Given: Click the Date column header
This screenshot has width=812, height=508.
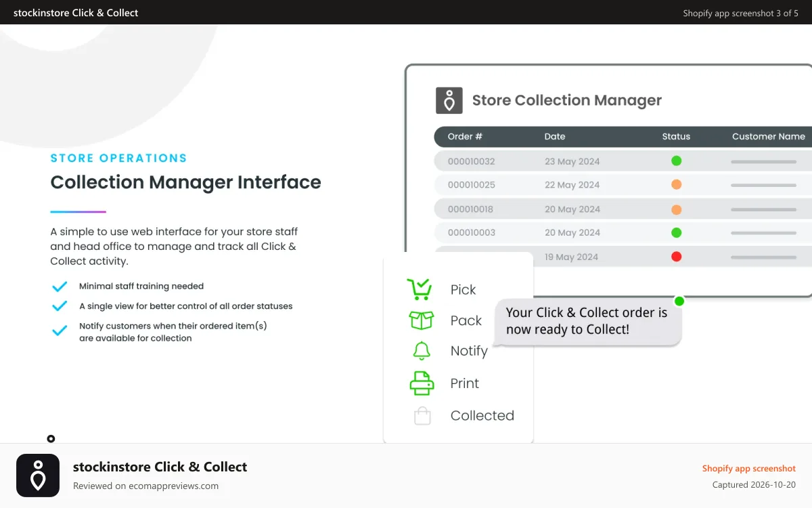Looking at the screenshot, I should tap(555, 136).
